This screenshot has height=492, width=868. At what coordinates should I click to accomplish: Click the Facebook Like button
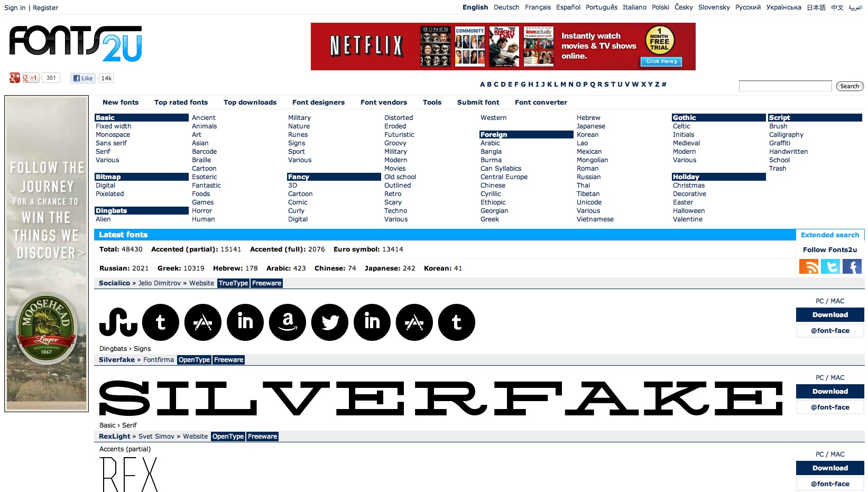82,78
